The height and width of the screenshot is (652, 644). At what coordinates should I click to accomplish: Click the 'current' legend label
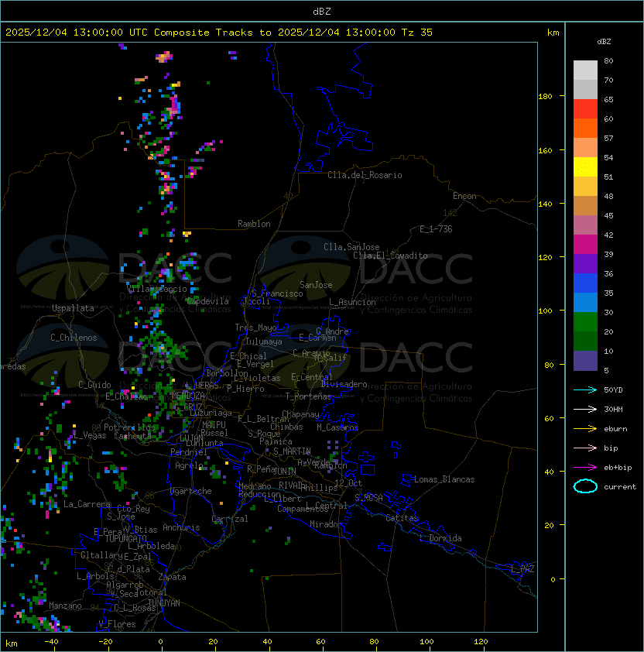620,487
